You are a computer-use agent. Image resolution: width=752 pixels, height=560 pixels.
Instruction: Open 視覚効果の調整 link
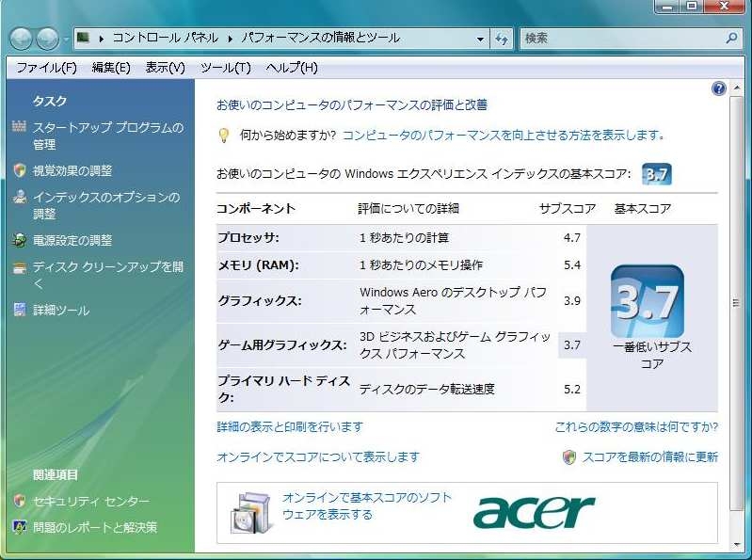(x=72, y=170)
